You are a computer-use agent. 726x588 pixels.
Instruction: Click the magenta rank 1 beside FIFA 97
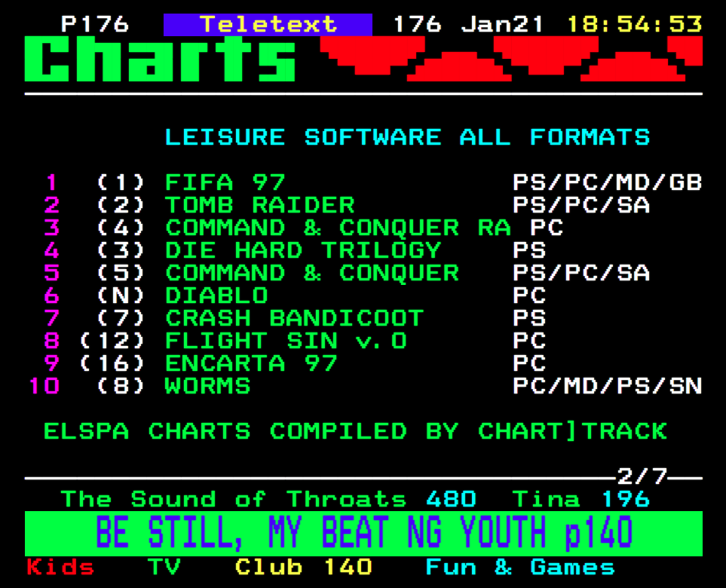[x=51, y=182]
